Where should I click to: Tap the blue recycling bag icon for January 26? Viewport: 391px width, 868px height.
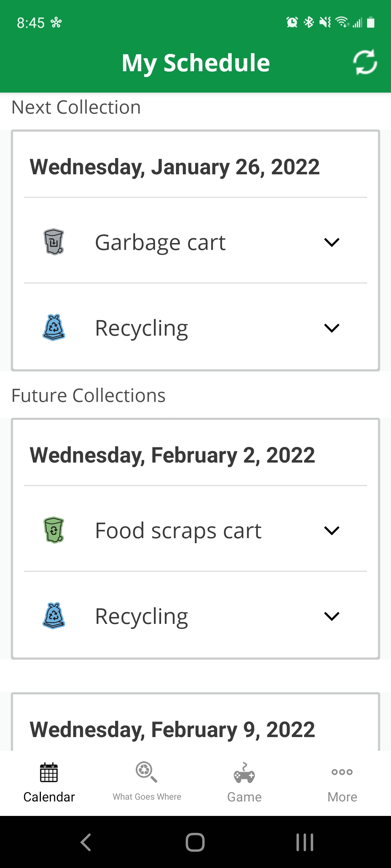tap(54, 328)
